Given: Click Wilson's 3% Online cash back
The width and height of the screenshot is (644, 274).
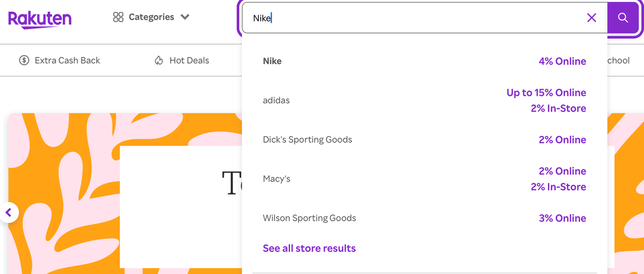Looking at the screenshot, I should (562, 218).
